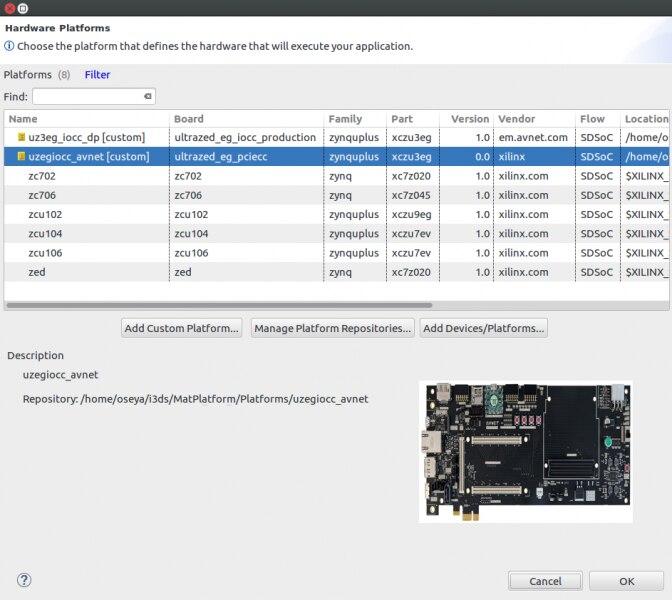Click the horizontal scrollbar under the table

pos(220,305)
